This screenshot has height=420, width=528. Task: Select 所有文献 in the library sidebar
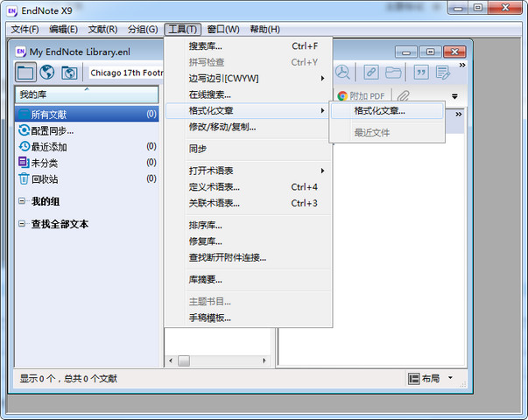87,114
